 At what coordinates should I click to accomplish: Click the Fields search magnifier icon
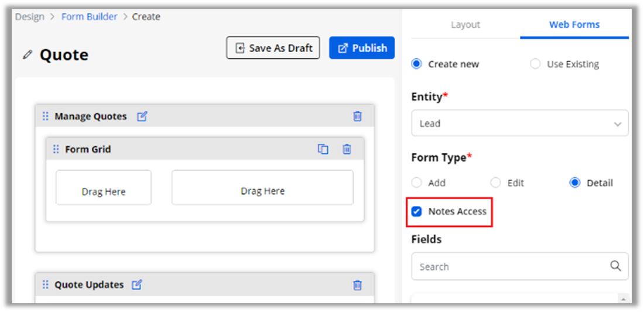[615, 266]
